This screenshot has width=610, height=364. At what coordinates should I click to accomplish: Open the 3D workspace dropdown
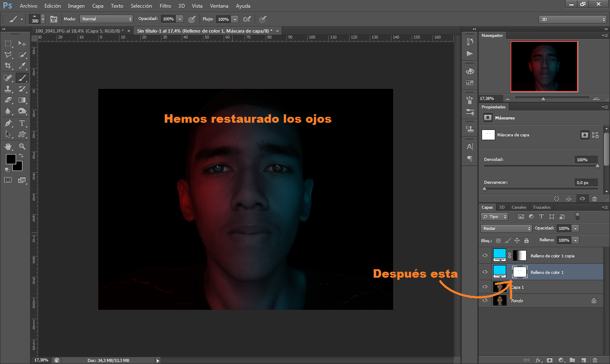click(573, 19)
